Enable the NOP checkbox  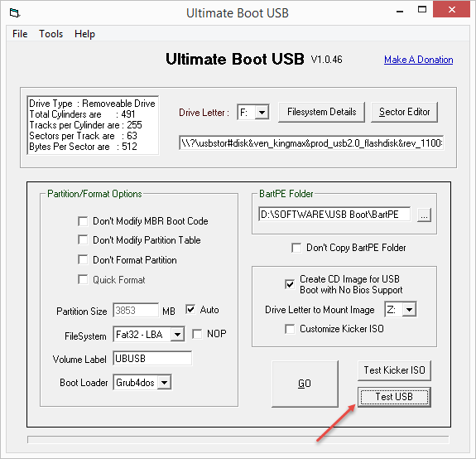pos(197,334)
